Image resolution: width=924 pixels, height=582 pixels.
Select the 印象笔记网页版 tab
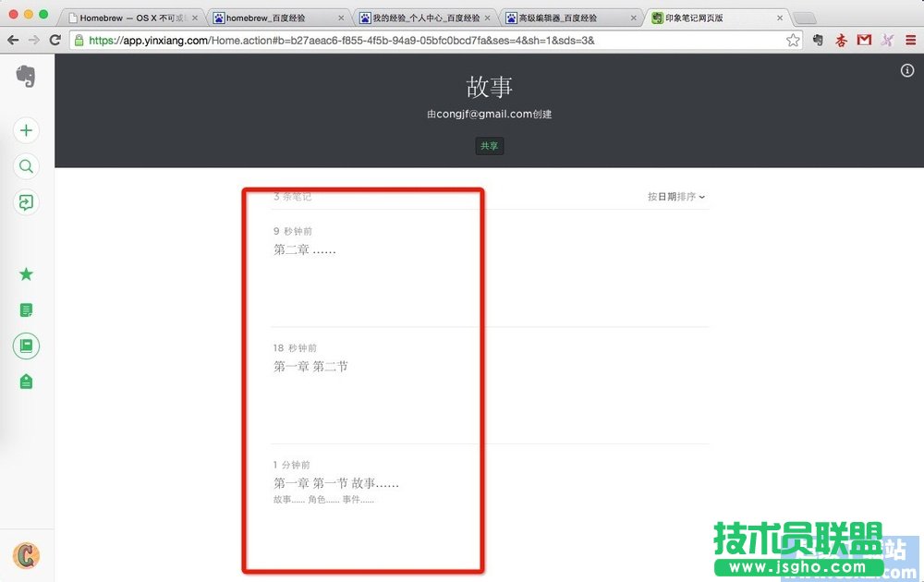tap(717, 18)
